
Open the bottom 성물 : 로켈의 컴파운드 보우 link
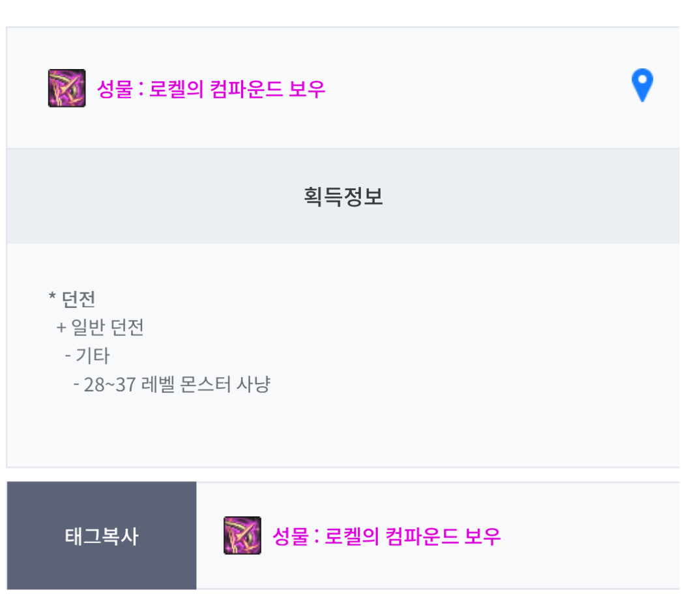coord(386,537)
